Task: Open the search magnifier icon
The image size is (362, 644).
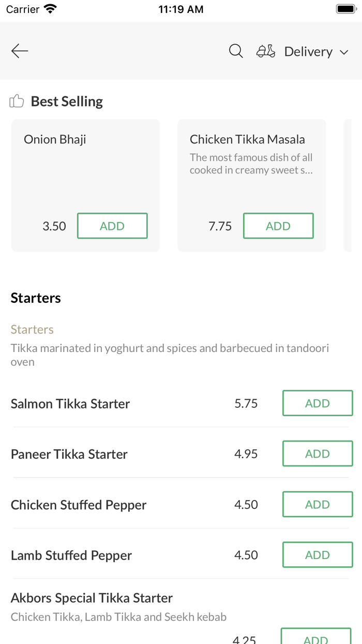Action: tap(236, 51)
